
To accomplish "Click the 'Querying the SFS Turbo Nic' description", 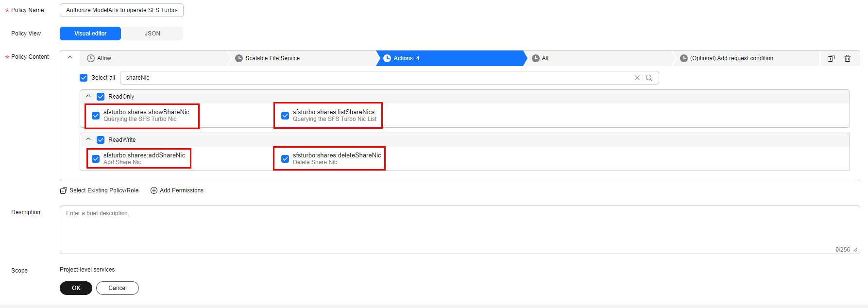I will tap(140, 119).
